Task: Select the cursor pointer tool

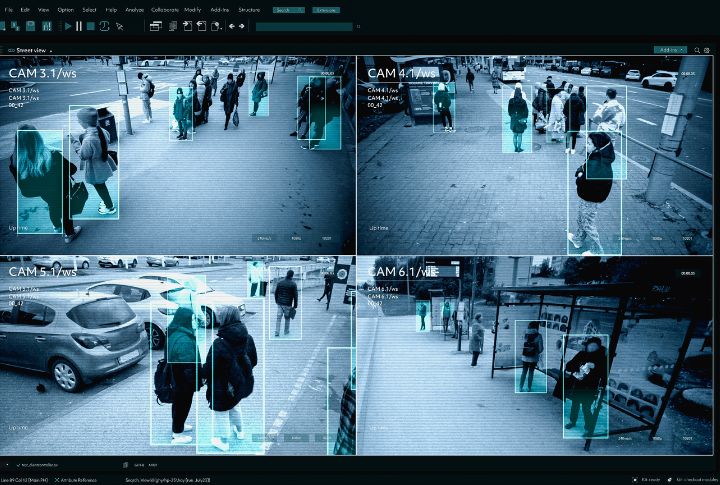Action: 120,26
